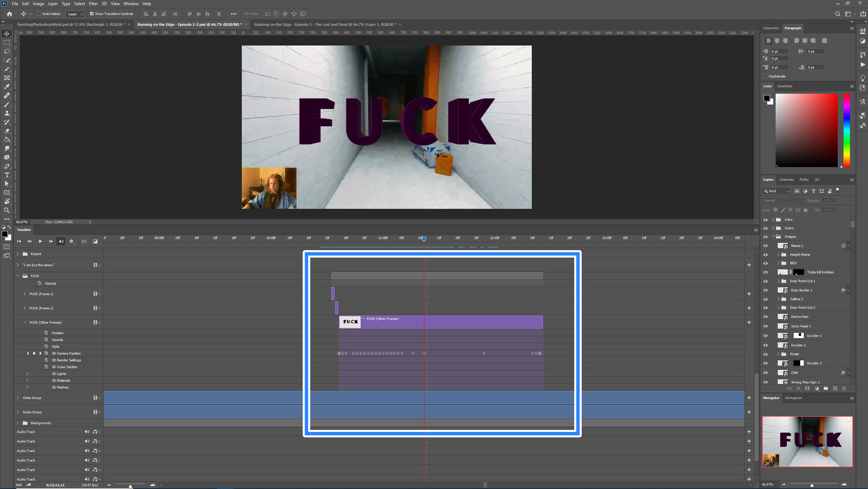Select the Eyedropper tool
The width and height of the screenshot is (868, 489).
point(7,87)
